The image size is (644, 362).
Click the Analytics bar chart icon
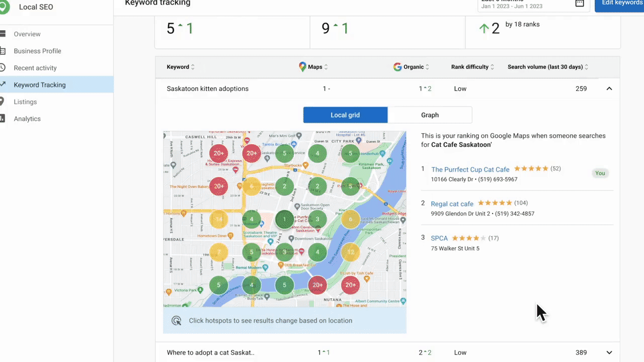coord(3,119)
